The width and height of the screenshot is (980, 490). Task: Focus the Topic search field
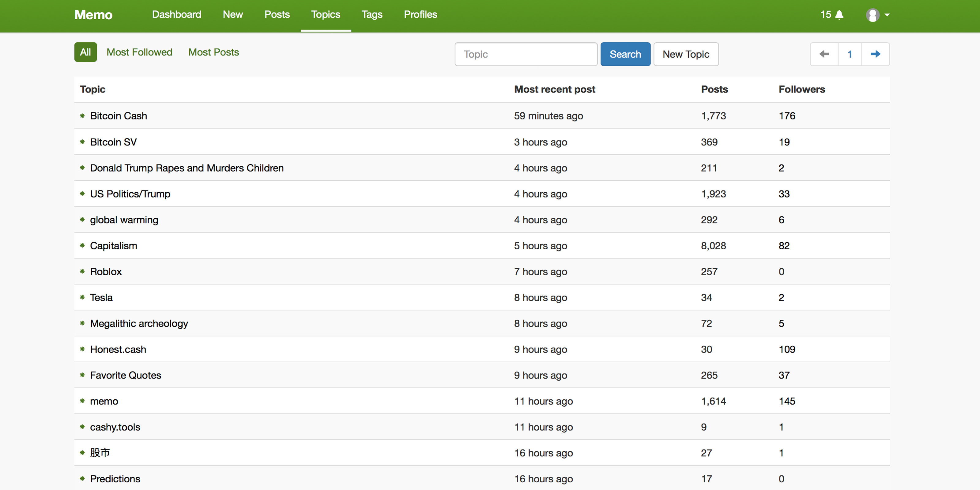[x=526, y=54]
